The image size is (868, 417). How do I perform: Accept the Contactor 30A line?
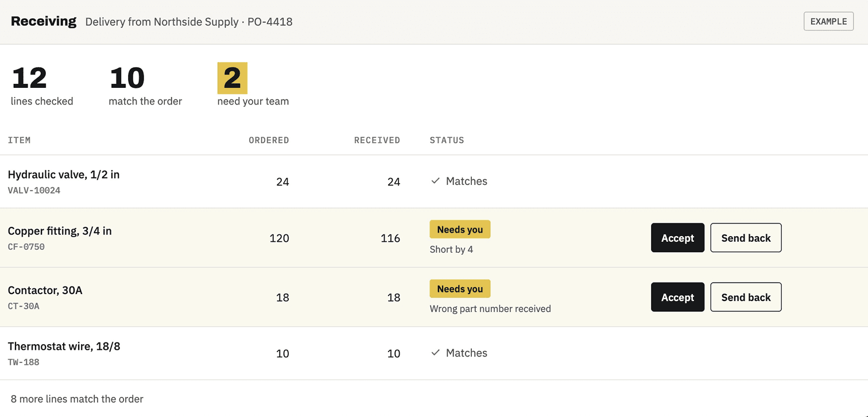tap(677, 297)
